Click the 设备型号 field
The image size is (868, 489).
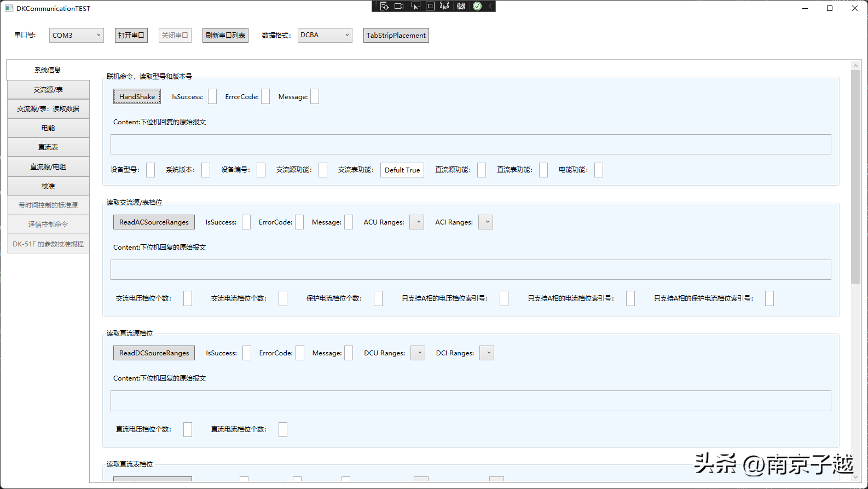pyautogui.click(x=151, y=170)
